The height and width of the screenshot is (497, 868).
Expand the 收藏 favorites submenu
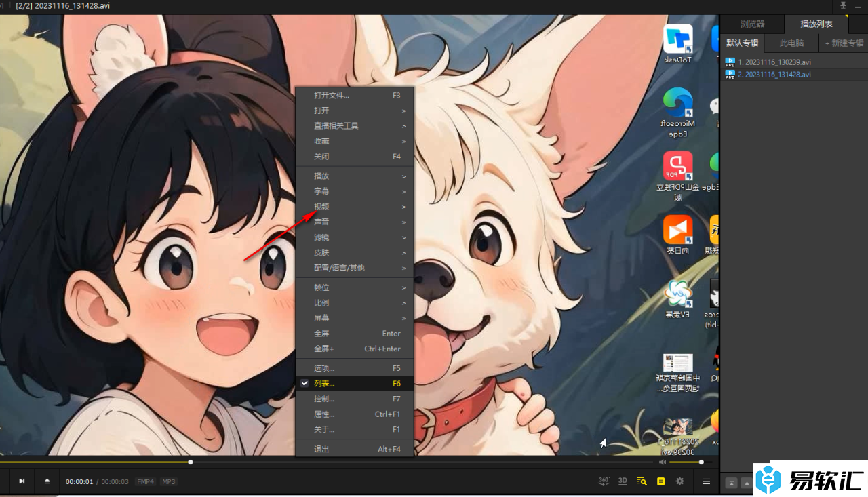355,141
